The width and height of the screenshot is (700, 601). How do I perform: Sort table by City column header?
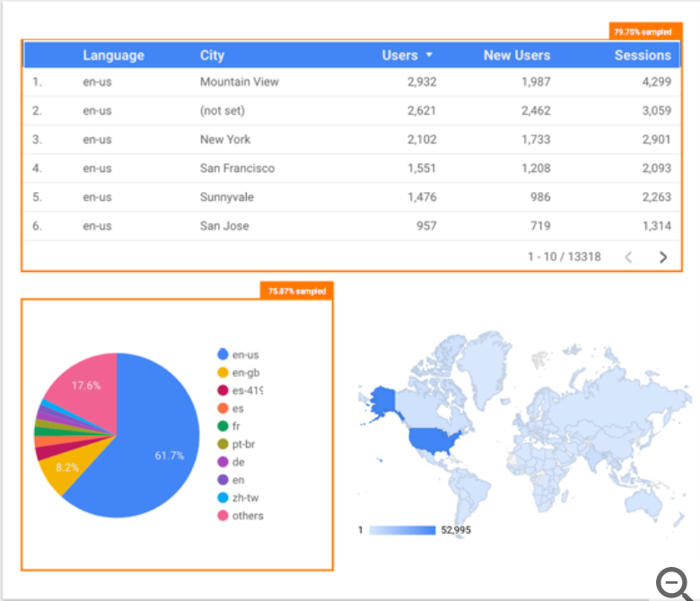[x=212, y=55]
